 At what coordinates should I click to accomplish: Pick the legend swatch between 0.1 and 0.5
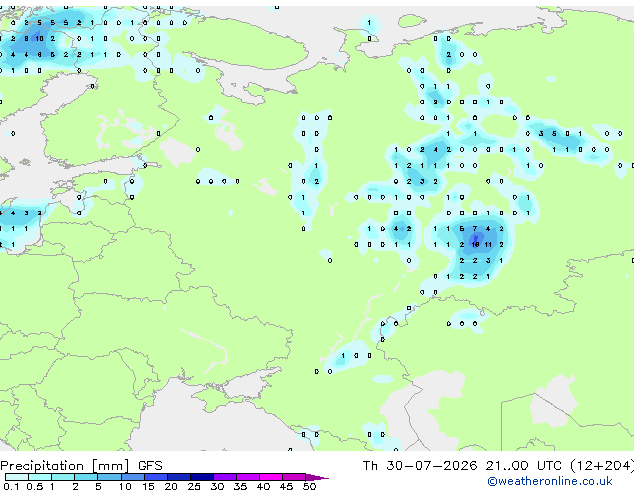(x=17, y=477)
